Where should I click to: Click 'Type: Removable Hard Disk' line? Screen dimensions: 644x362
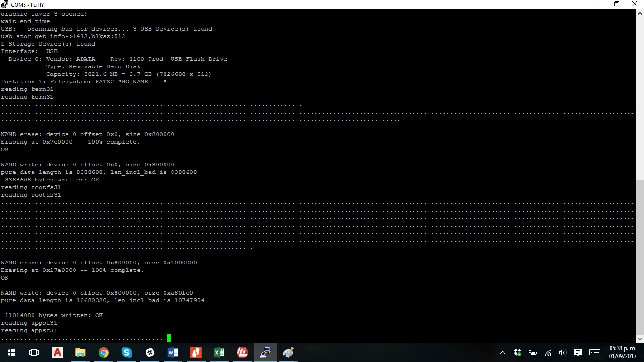[93, 66]
